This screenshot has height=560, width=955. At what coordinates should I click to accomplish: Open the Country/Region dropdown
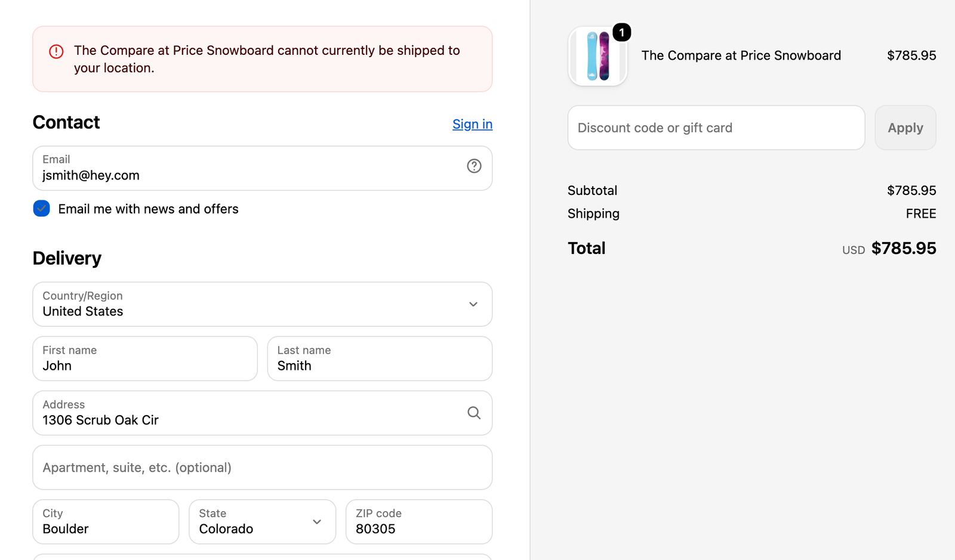[x=263, y=304]
